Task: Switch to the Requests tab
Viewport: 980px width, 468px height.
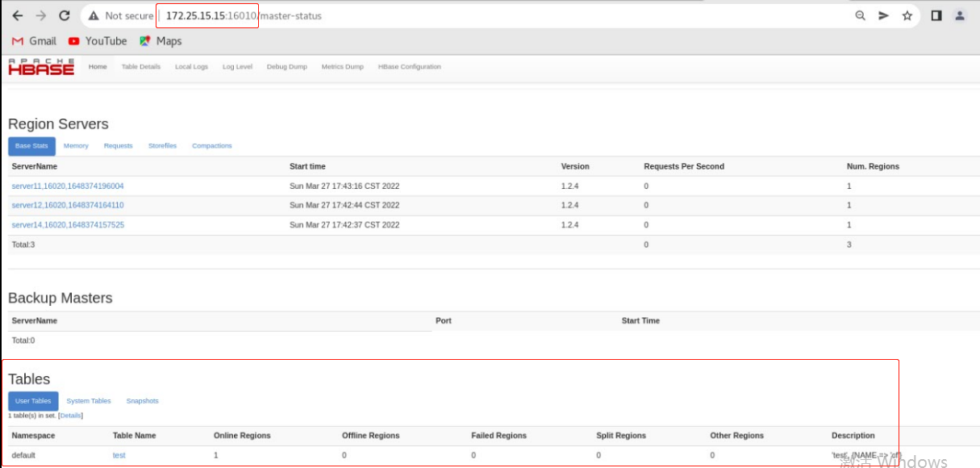Action: pos(118,146)
